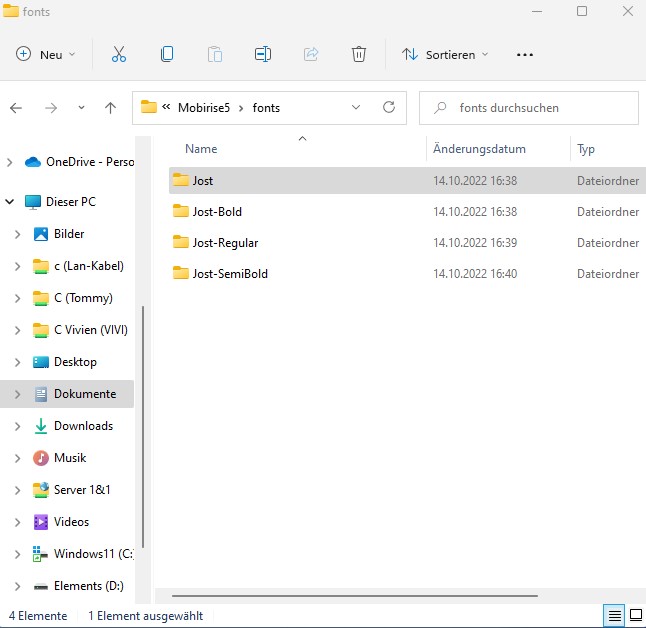This screenshot has height=628, width=646.
Task: Refresh the current folder view
Action: pos(388,108)
